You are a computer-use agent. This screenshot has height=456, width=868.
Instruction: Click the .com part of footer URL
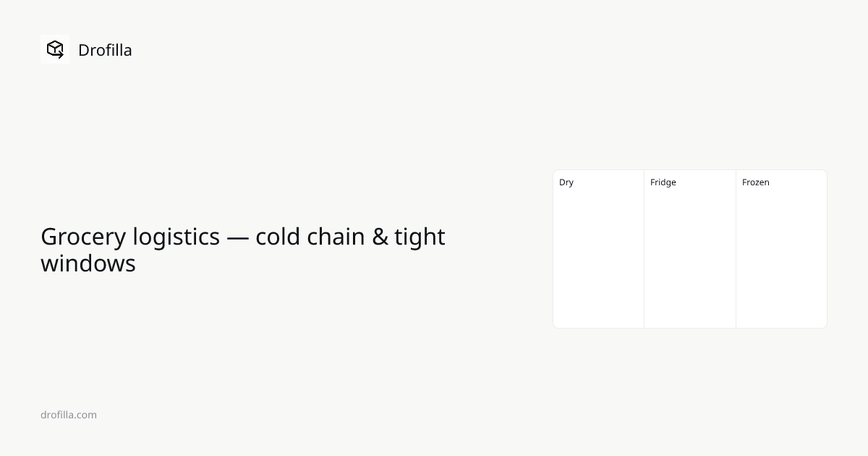85,415
